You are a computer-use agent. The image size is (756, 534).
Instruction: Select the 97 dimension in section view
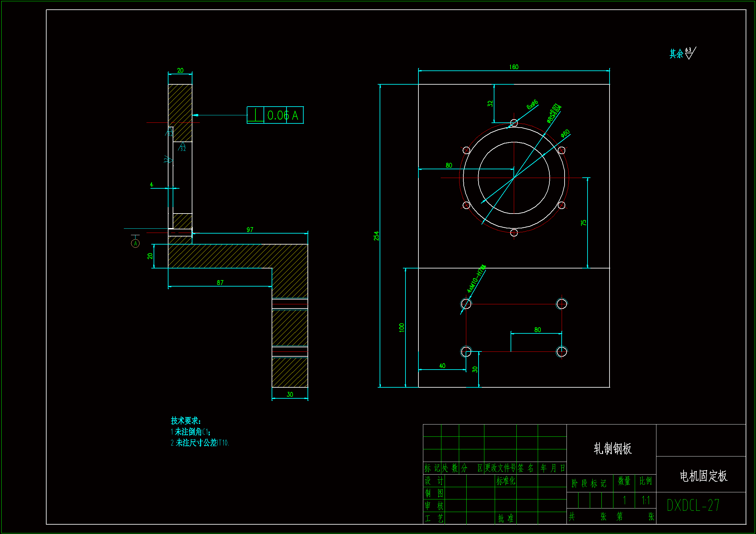(250, 230)
